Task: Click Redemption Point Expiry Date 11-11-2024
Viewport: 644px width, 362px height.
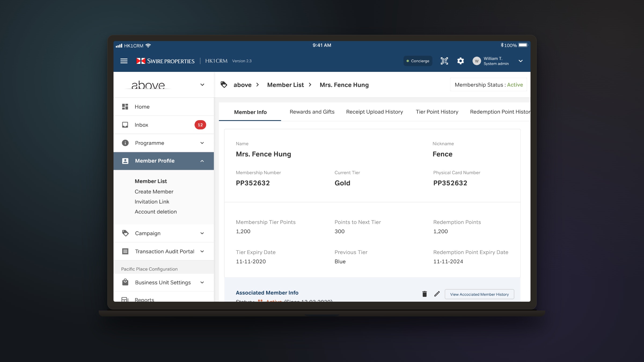Action: click(x=448, y=261)
